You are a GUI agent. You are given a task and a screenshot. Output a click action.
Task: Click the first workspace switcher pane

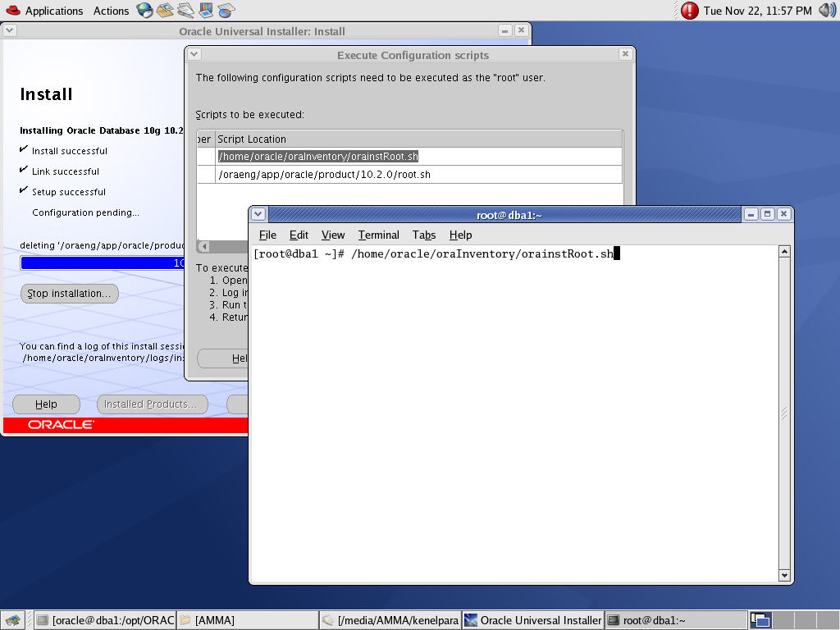tap(760, 620)
